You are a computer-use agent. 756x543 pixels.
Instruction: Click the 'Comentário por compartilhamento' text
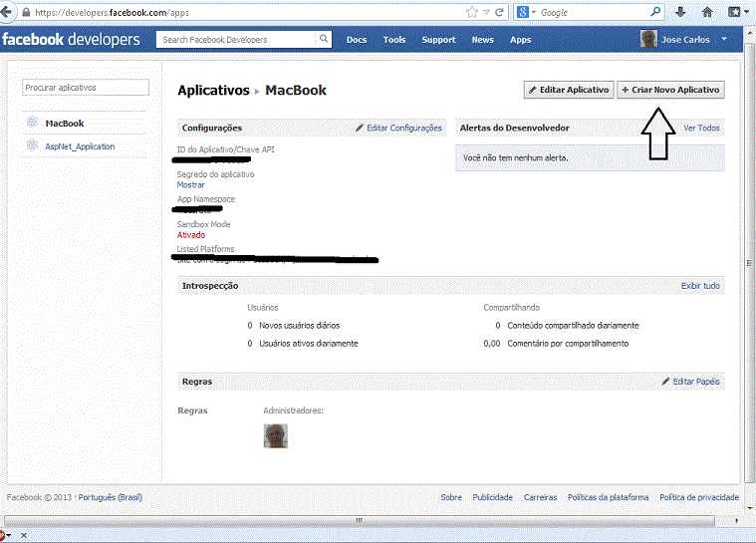point(568,344)
